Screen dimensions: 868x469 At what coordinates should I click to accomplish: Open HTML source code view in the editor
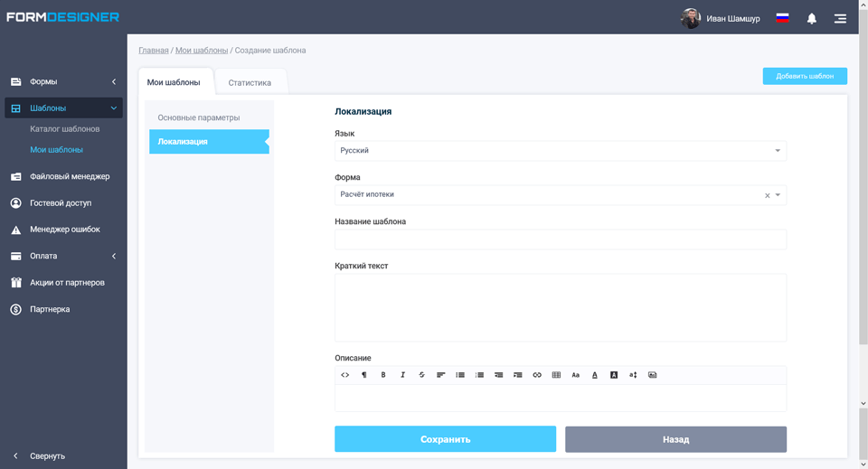(x=344, y=375)
